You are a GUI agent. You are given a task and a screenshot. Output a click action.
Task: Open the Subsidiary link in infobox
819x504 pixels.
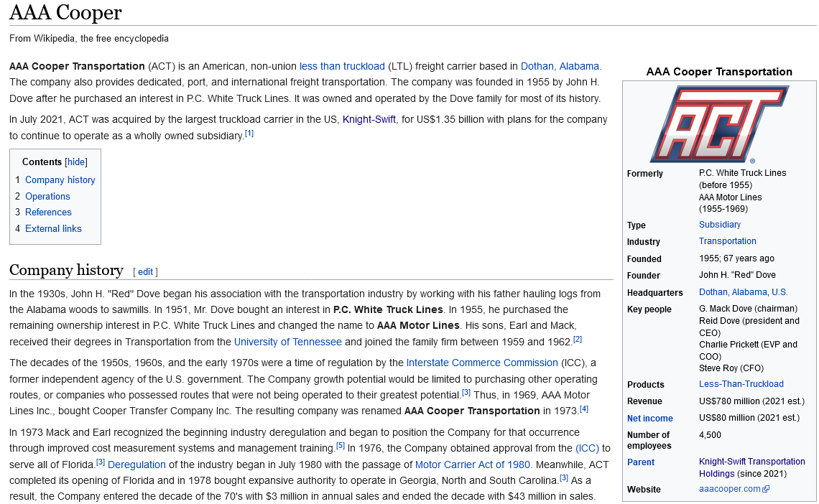pyautogui.click(x=720, y=225)
